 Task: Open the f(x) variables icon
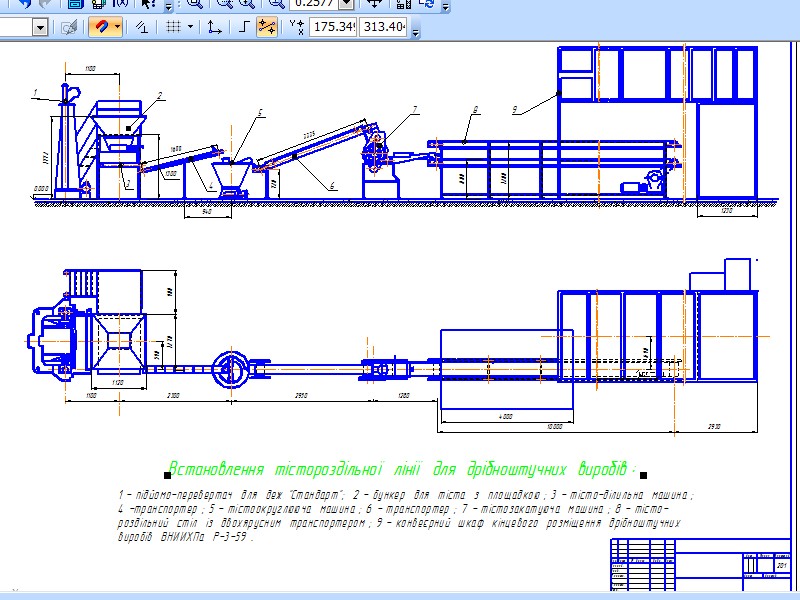tap(121, 4)
